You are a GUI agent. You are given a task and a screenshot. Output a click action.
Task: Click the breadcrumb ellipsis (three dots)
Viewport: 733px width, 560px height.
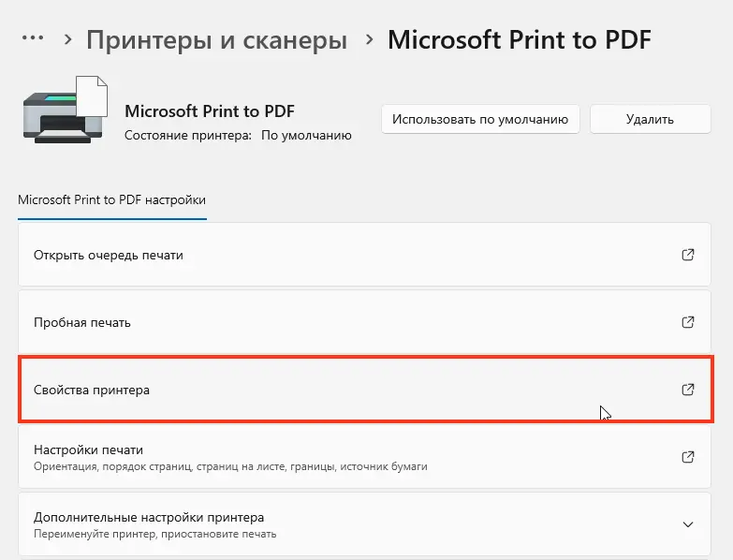point(33,37)
